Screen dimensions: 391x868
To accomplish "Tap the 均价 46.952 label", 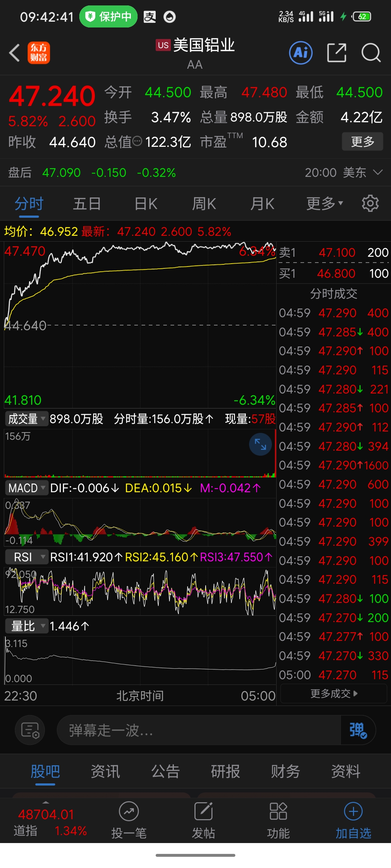I will (41, 231).
